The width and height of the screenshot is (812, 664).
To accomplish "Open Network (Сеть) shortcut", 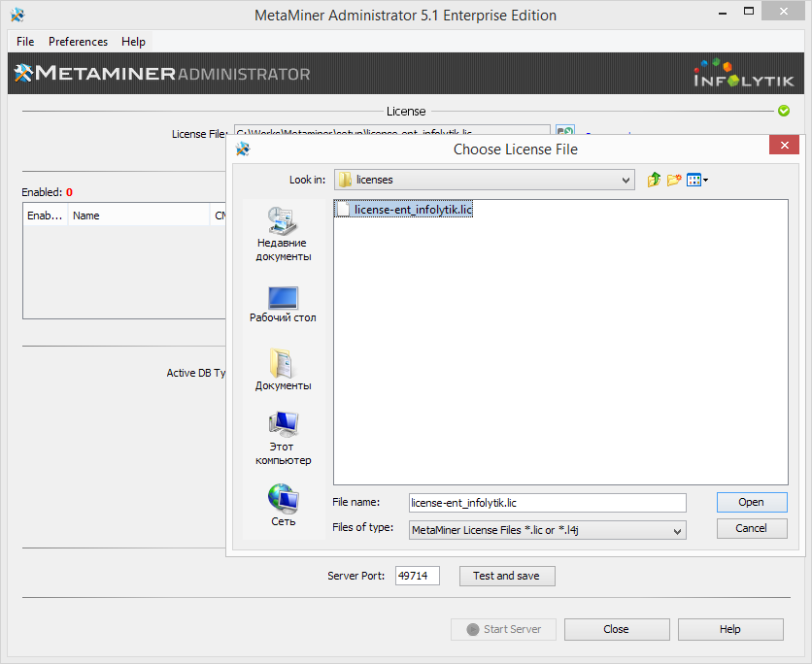I will (x=283, y=505).
